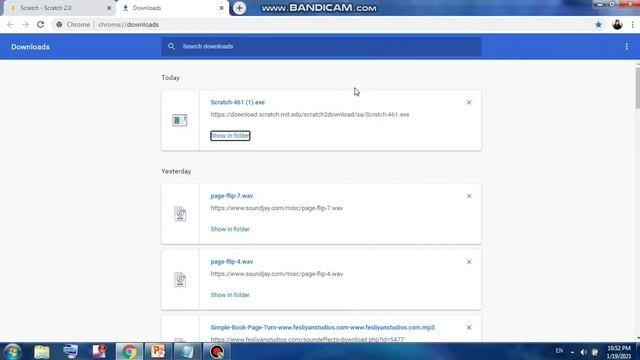Screen dimensions: 640x360
Task: Open Bandicam recorder from taskbar
Action: pos(216,351)
